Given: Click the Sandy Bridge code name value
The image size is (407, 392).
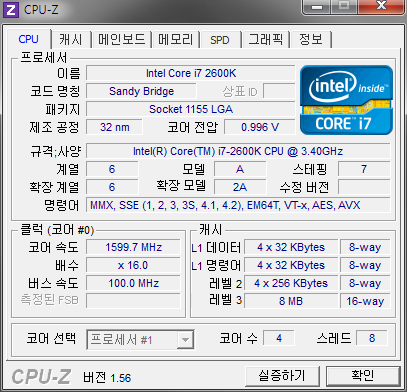Looking at the screenshot, I should click(x=141, y=91).
